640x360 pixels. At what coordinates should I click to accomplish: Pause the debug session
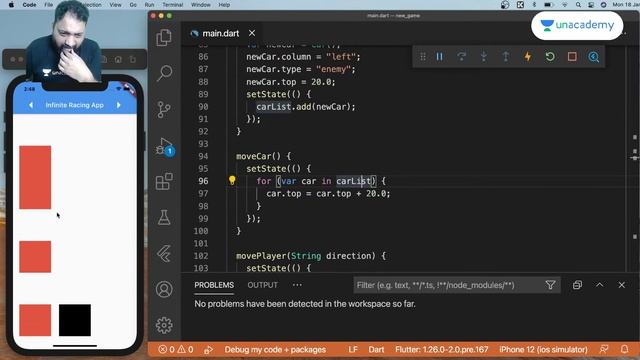point(440,57)
